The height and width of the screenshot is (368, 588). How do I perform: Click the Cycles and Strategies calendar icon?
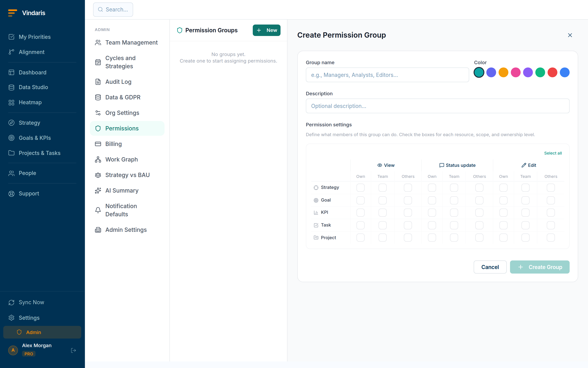(x=98, y=62)
